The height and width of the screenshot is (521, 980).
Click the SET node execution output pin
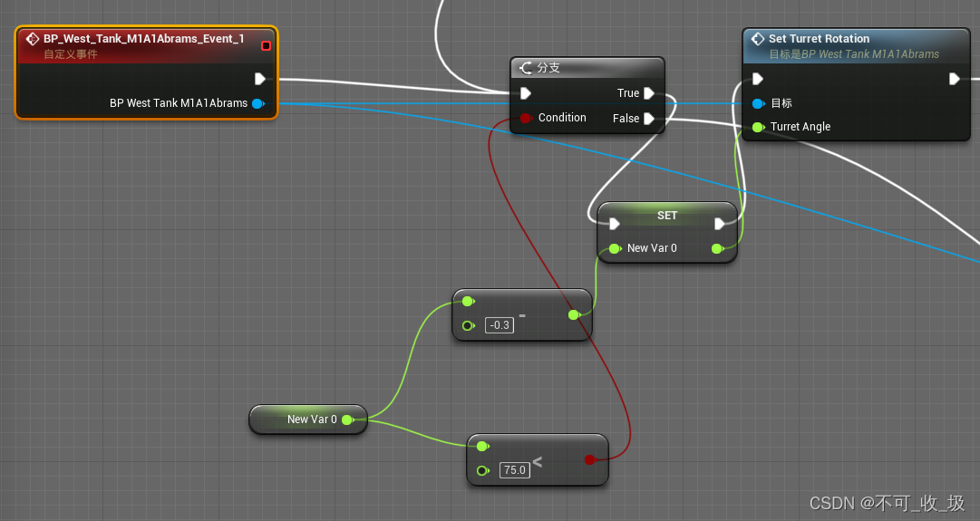720,224
